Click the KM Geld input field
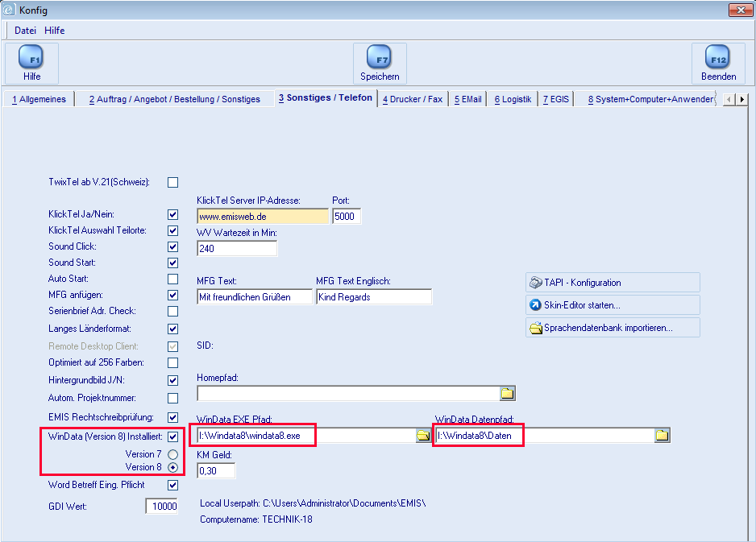The width and height of the screenshot is (756, 542). [216, 470]
